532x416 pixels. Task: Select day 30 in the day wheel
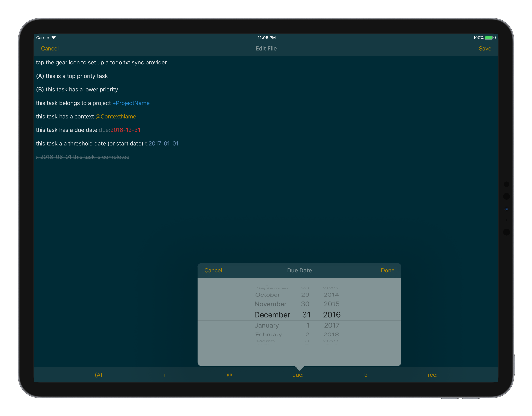point(305,304)
